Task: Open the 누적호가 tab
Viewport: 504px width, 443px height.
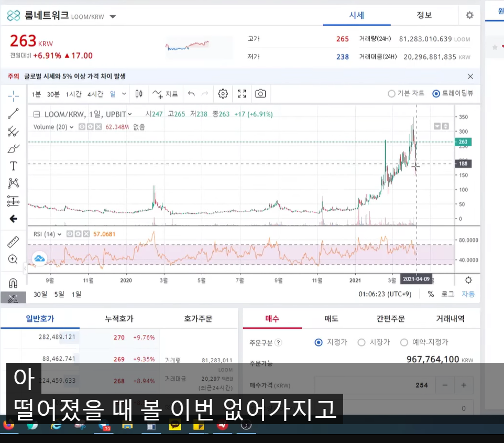Action: pyautogui.click(x=119, y=319)
